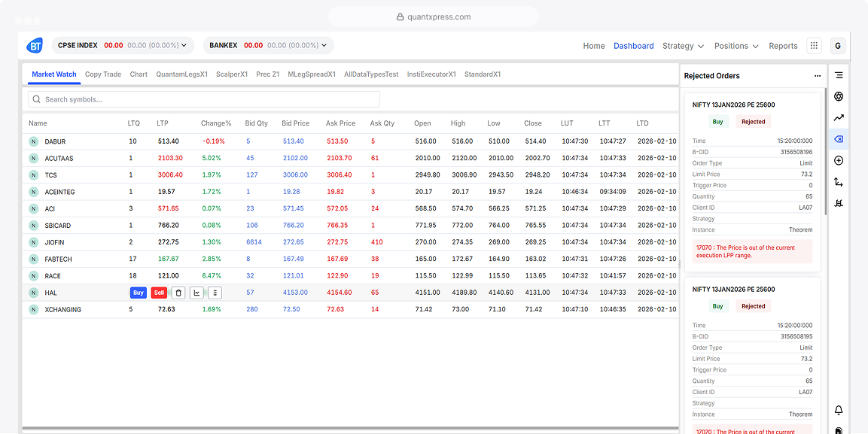868x434 pixels.
Task: Focus the Search symbols input field
Action: pyautogui.click(x=204, y=99)
